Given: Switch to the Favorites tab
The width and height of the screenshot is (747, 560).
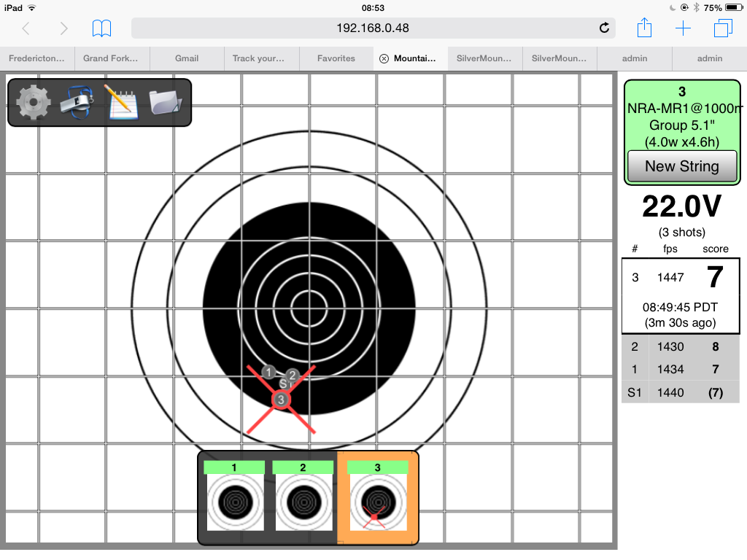Looking at the screenshot, I should tap(336, 58).
